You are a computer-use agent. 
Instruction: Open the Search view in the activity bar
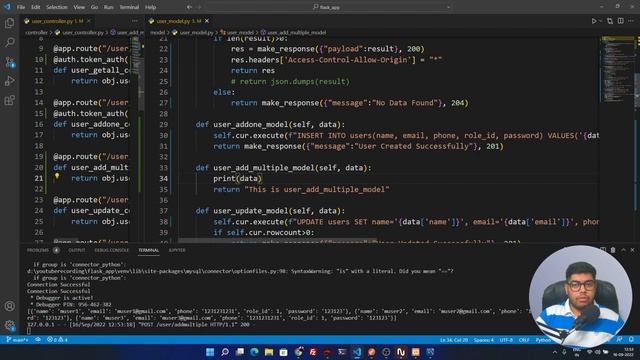[9, 42]
